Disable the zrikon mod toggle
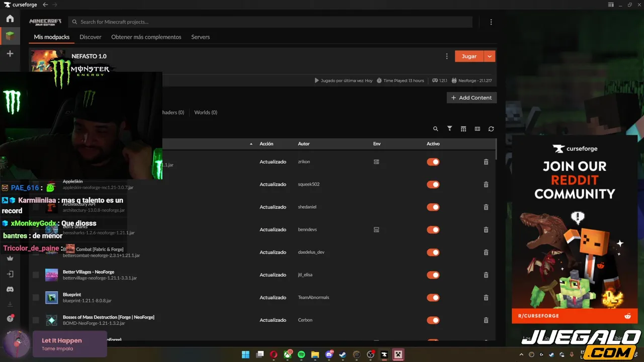This screenshot has width=644, height=362. point(433,162)
